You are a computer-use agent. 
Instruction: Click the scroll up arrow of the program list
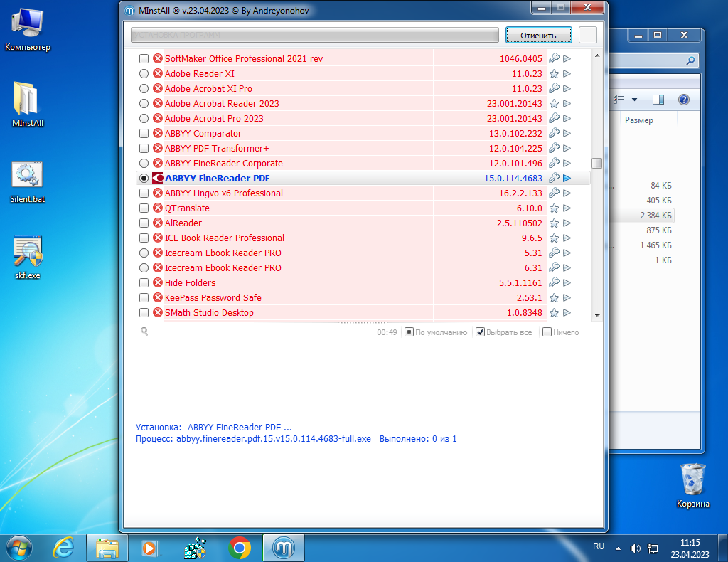coord(597,55)
